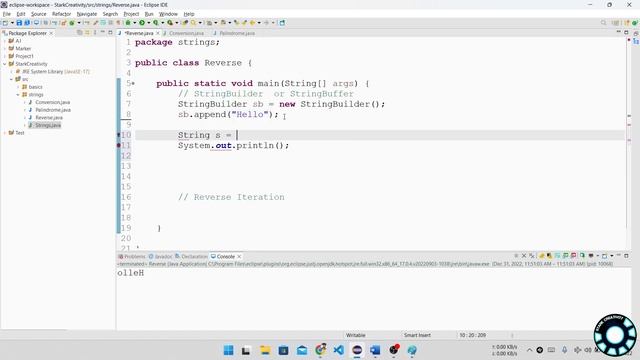
Task: Toggle Show Console on standard out change
Action: (x=565, y=256)
